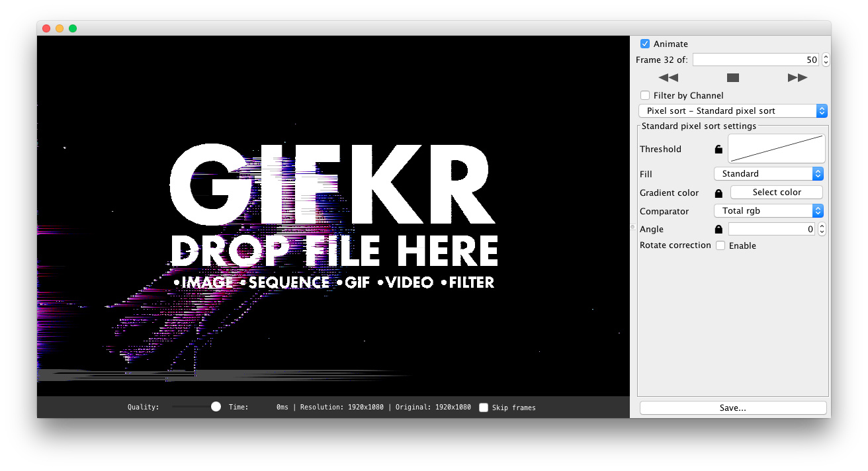
Task: Toggle the Gradient color lock icon
Action: tap(718, 193)
